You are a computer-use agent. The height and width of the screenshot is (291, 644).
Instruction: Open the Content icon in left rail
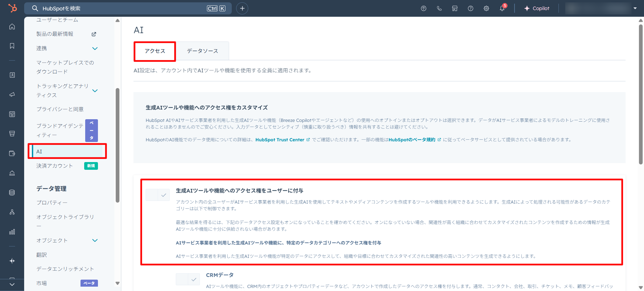12,114
